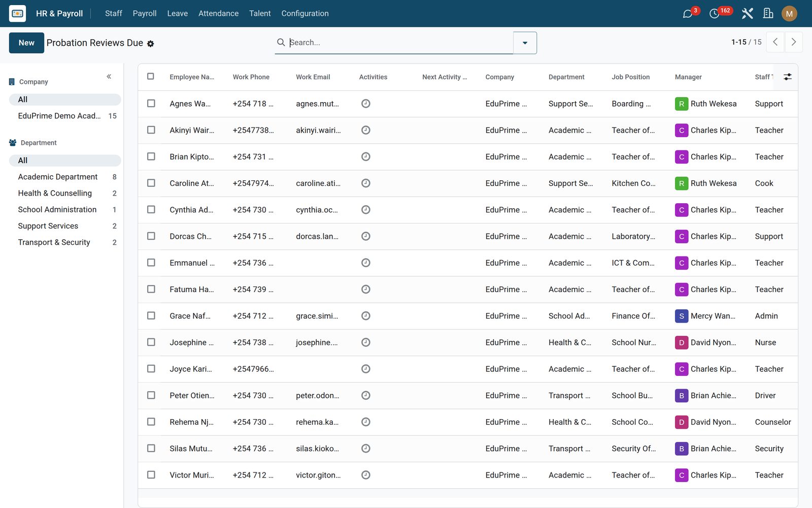
Task: Click the gear icon beside Probation Reviews Due
Action: tap(150, 44)
